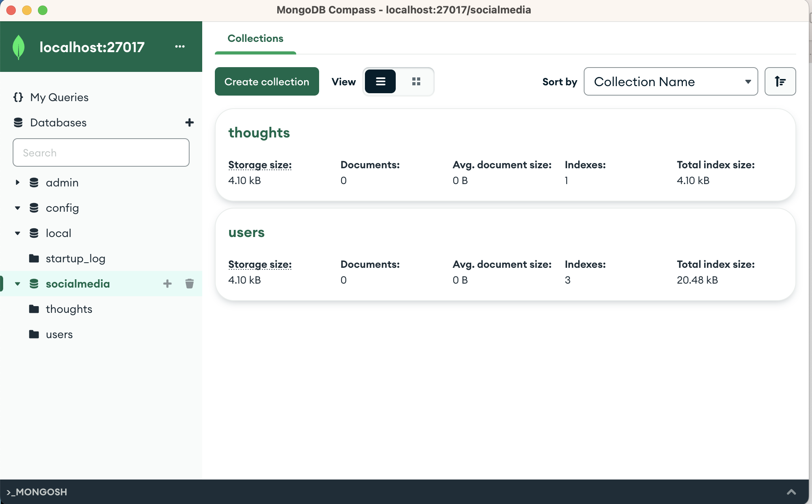Open the users collection by clicking its title
The width and height of the screenshot is (812, 504).
[x=246, y=232]
